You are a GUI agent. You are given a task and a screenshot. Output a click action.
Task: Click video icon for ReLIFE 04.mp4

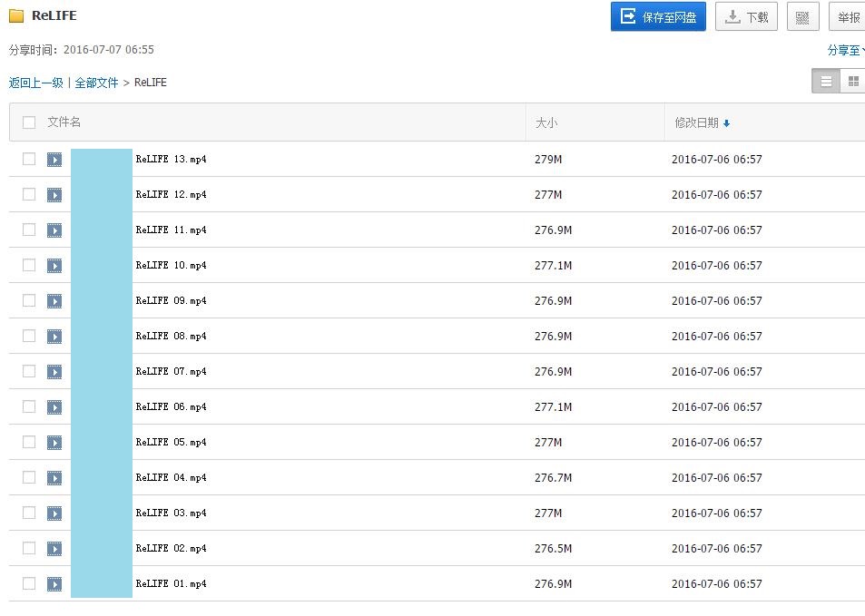point(54,478)
